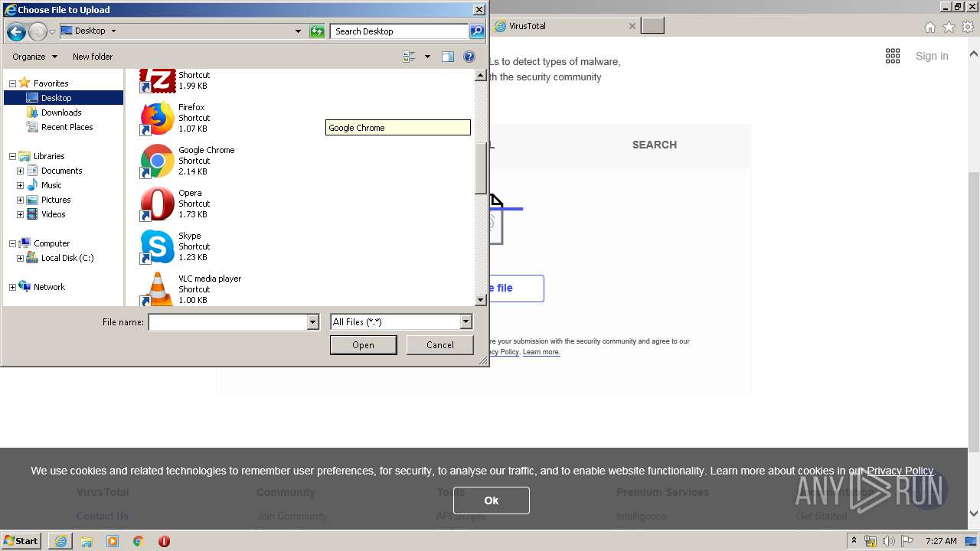980x551 pixels.
Task: Select the Firefox shortcut icon
Action: pos(157,119)
